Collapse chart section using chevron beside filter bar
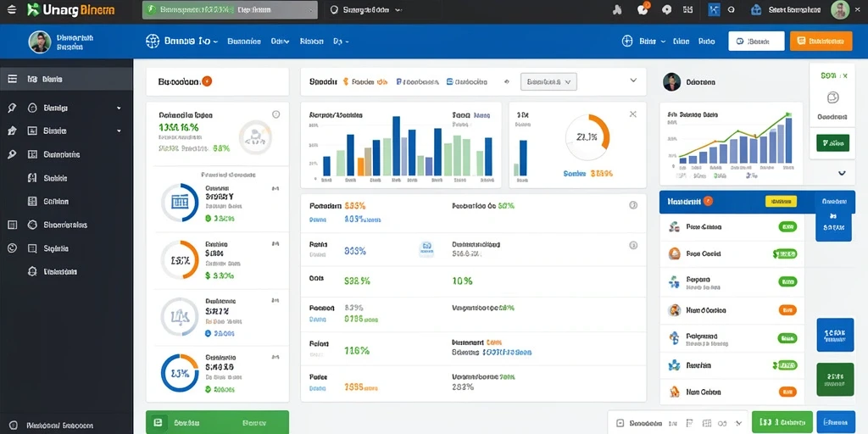The image size is (868, 434). pyautogui.click(x=633, y=81)
